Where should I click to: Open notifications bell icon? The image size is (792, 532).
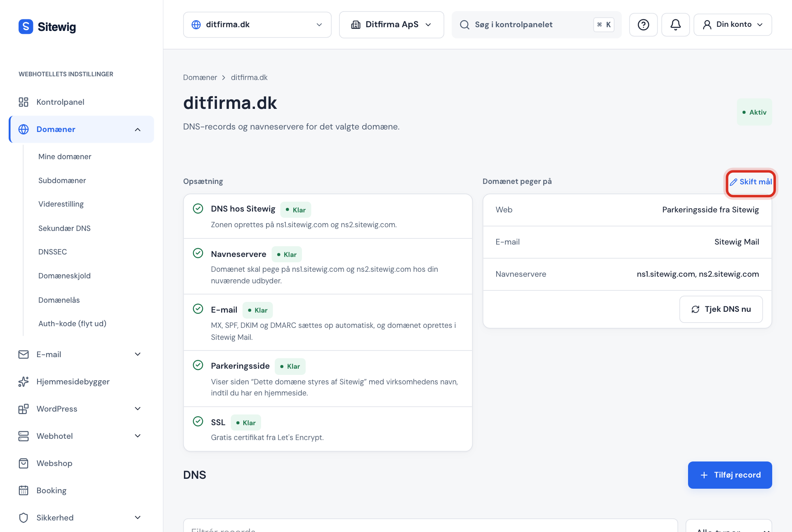tap(675, 25)
